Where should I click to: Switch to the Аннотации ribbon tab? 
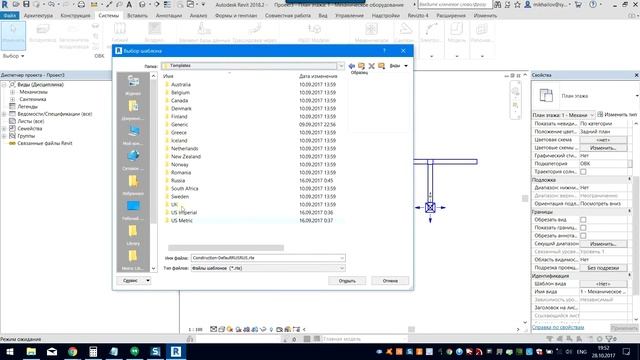(x=169, y=16)
